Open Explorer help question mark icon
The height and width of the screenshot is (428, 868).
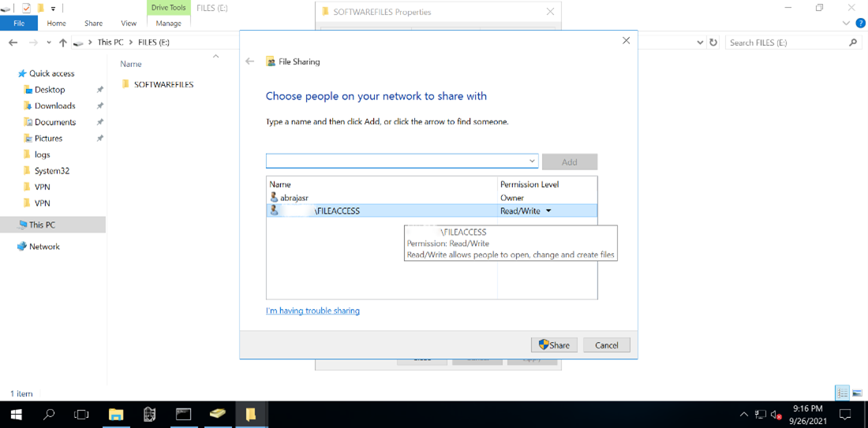(x=859, y=23)
